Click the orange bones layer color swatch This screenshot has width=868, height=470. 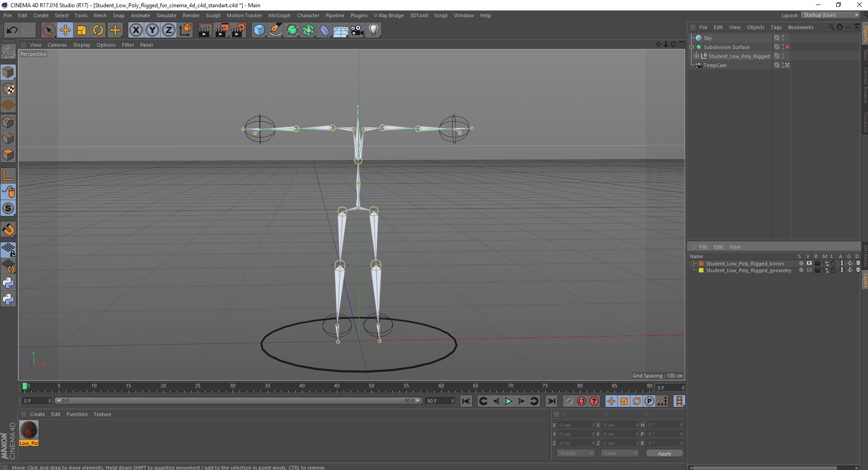pos(701,263)
